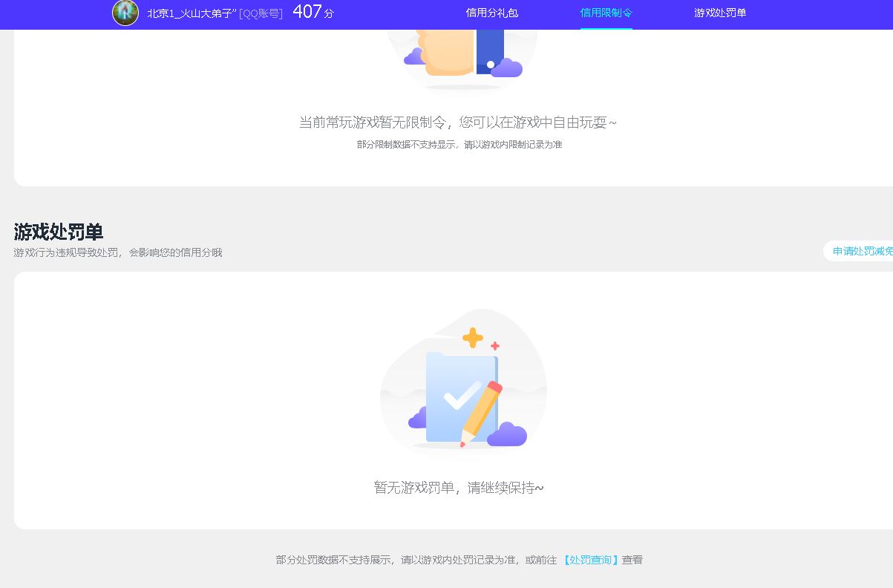Select the 信用限制令 menu item
The height and width of the screenshot is (588, 893).
[605, 13]
